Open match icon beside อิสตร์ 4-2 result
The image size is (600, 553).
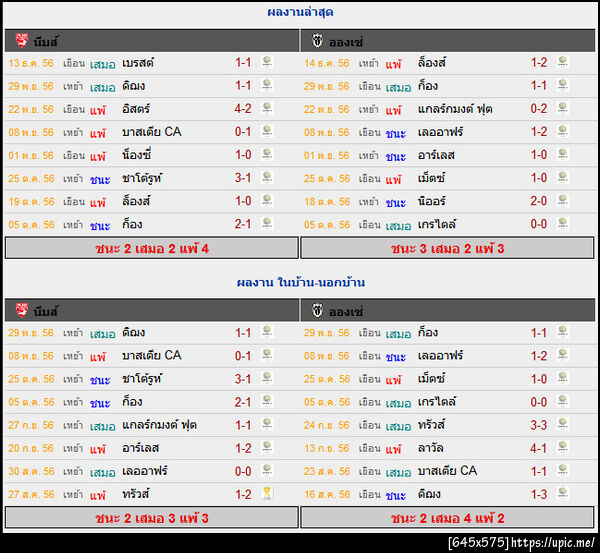[x=267, y=109]
